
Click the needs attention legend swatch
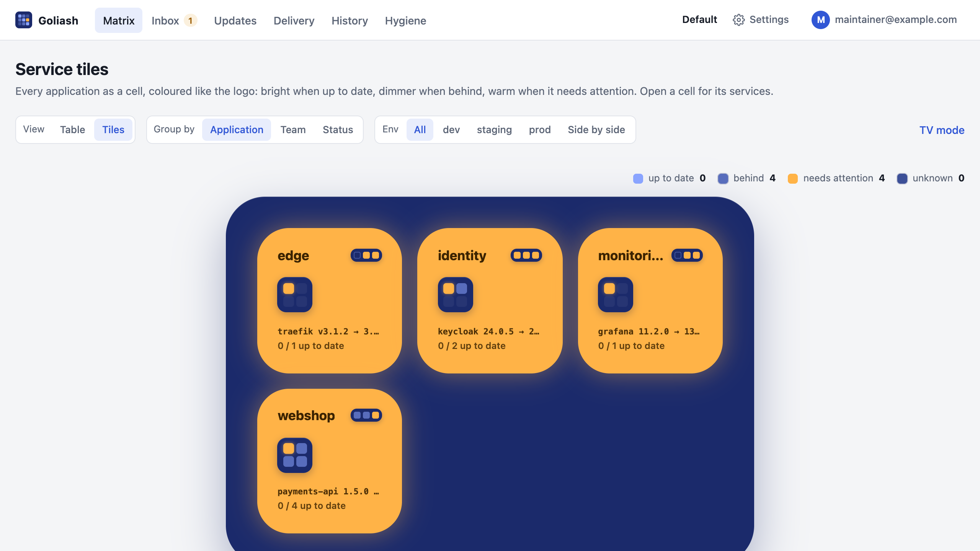[x=793, y=179]
